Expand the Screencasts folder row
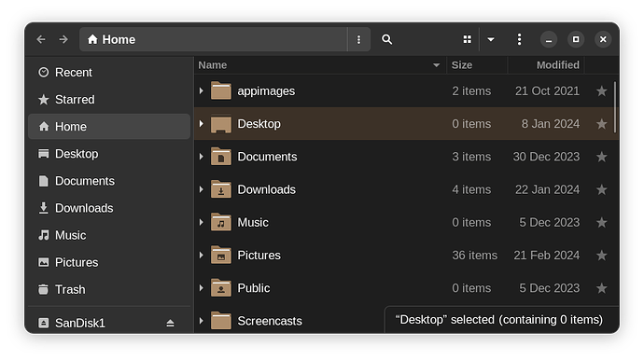Screen dimensions: 644x360 pyautogui.click(x=202, y=321)
